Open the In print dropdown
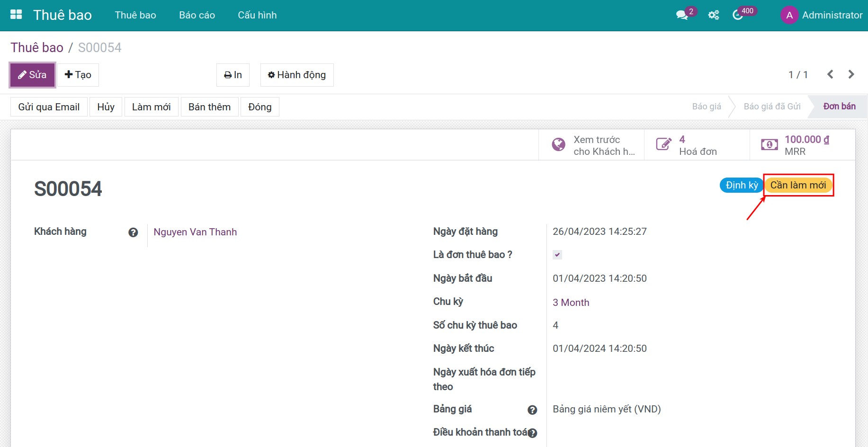Viewport: 868px width, 447px height. tap(233, 75)
